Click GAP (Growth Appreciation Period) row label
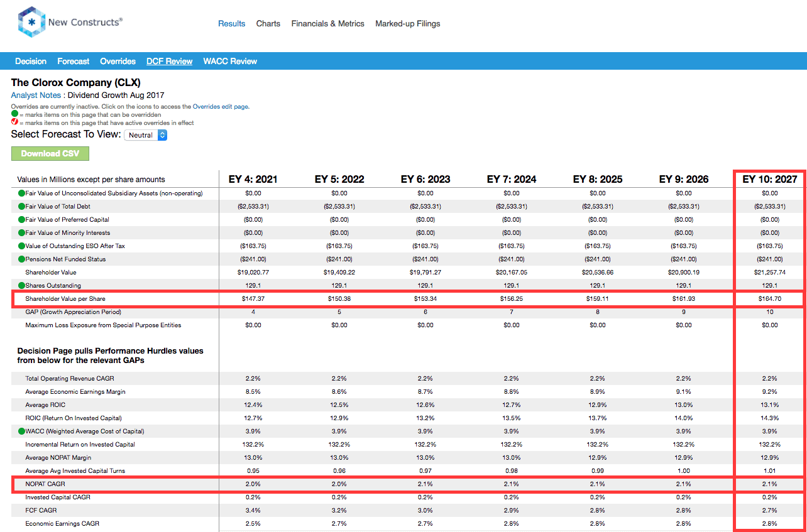807x532 pixels. point(74,312)
